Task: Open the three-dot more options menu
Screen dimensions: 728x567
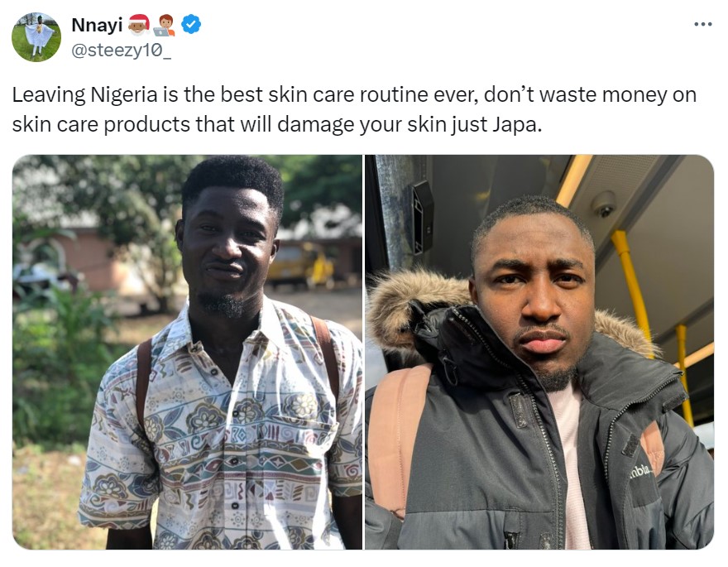Action: [x=703, y=24]
